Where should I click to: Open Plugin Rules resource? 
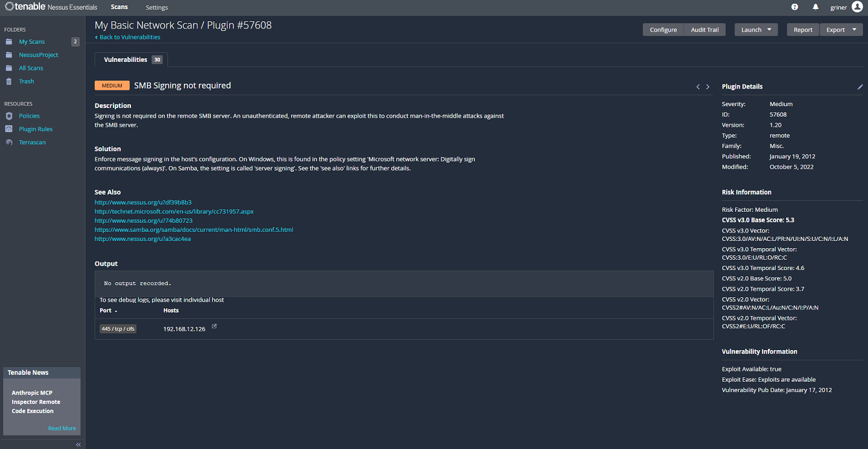[x=36, y=129]
